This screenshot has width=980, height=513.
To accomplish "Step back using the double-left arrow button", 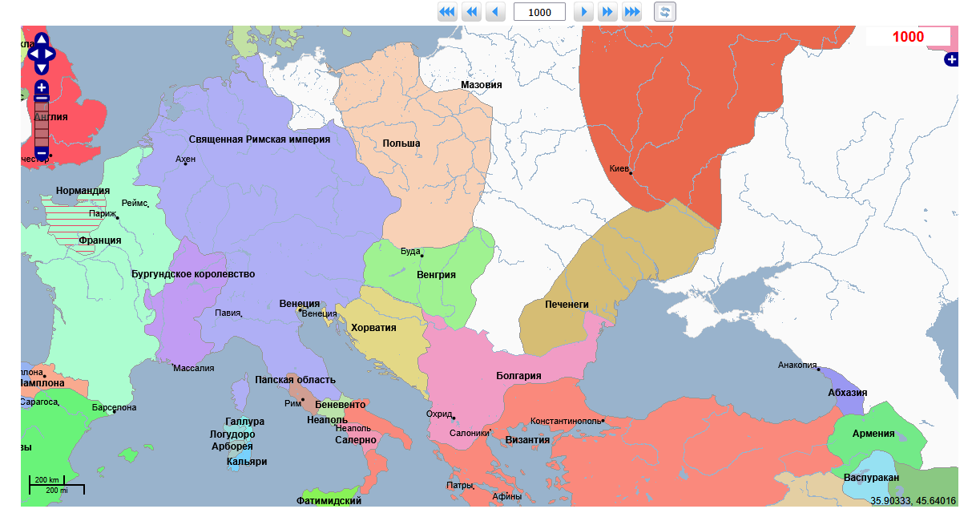I will pyautogui.click(x=471, y=12).
